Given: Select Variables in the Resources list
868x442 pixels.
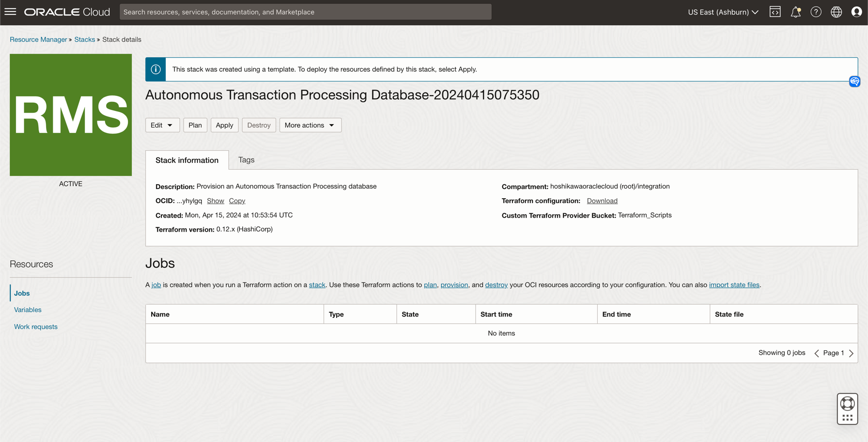Looking at the screenshot, I should coord(28,310).
